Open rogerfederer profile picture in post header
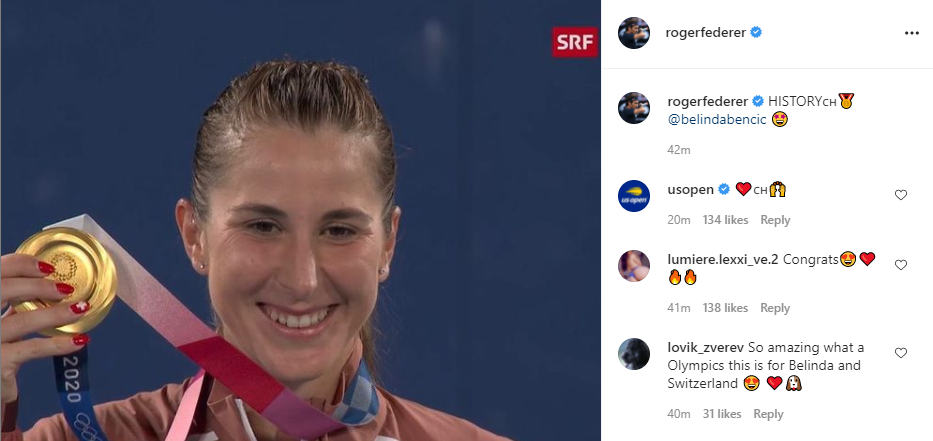The image size is (933, 441). pos(634,33)
